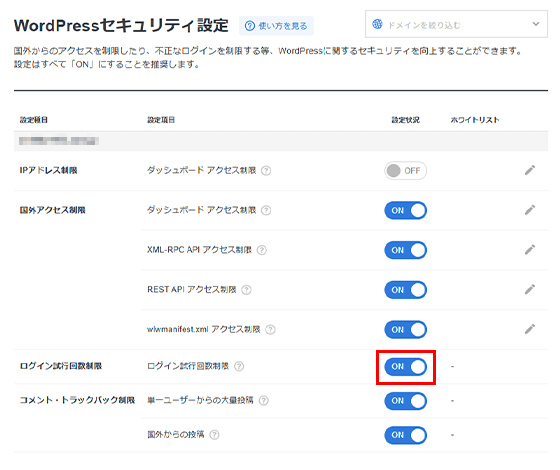Click the wlwmanifest.xml アクセス制限 item text

tap(204, 329)
